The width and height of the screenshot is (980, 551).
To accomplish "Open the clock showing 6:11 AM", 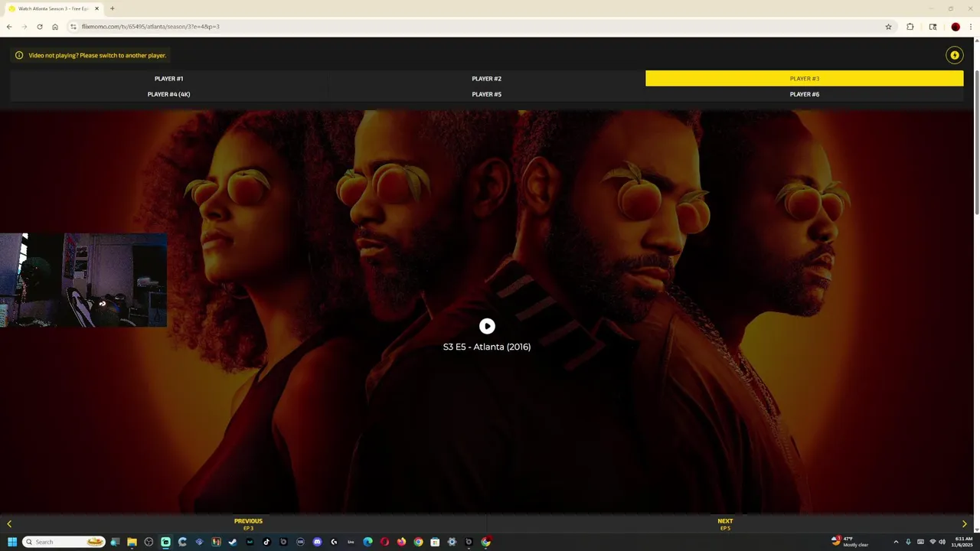I will point(962,542).
